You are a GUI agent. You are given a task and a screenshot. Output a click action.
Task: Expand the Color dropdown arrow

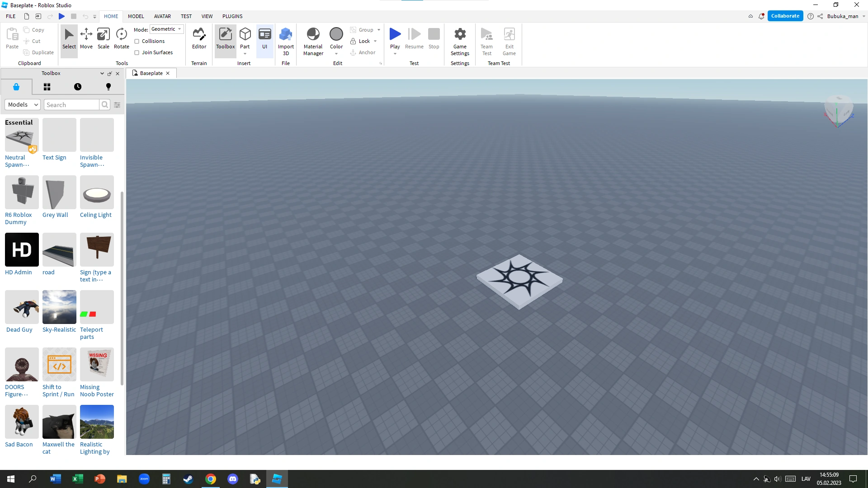click(336, 54)
